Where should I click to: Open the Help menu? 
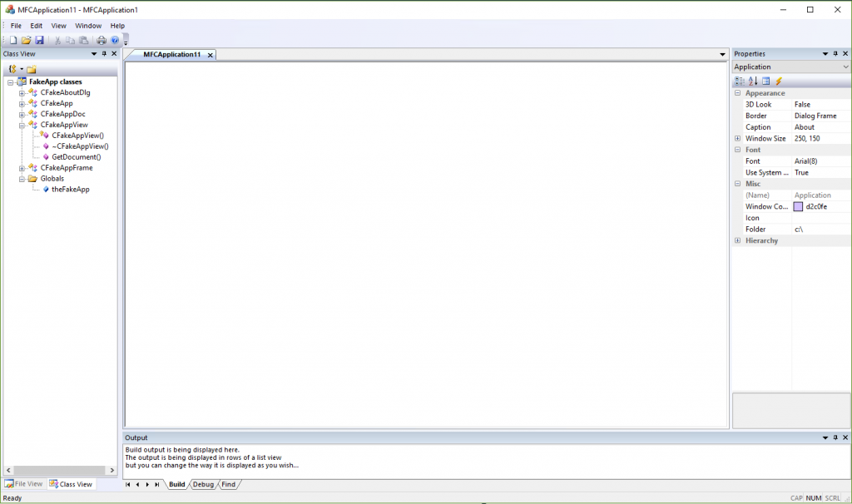tap(117, 26)
